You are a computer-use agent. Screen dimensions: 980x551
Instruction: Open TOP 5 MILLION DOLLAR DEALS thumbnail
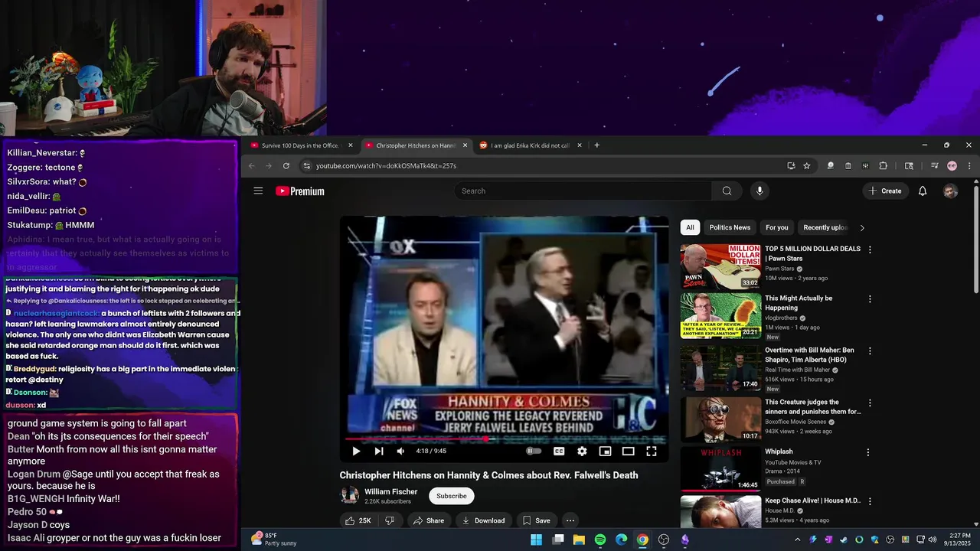720,266
